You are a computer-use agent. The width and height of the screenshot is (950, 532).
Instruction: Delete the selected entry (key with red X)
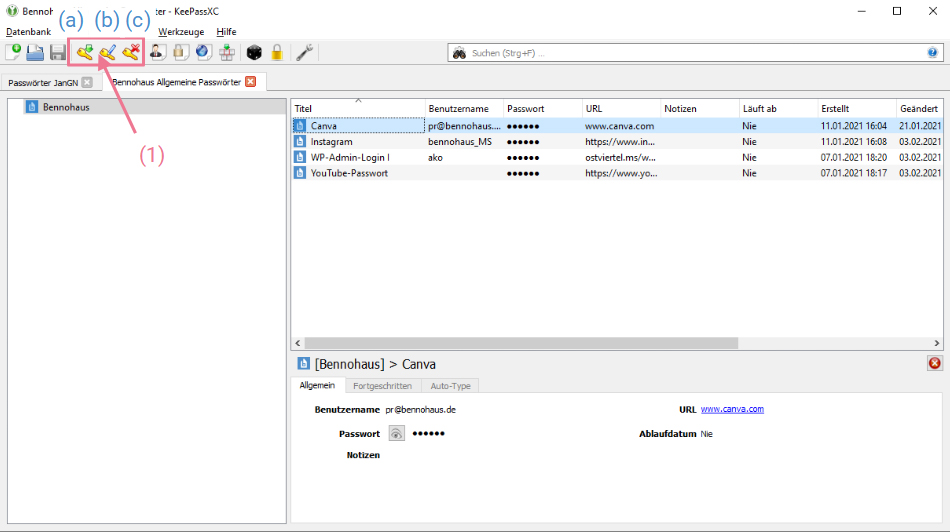pos(131,53)
